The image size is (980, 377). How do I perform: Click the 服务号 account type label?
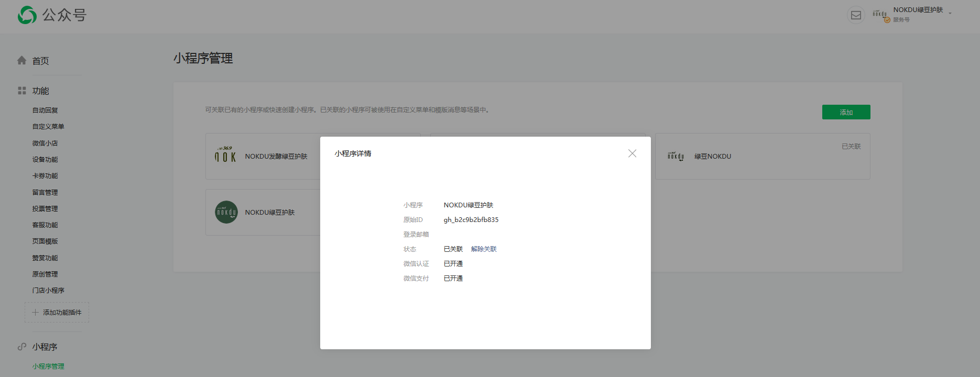pyautogui.click(x=901, y=20)
